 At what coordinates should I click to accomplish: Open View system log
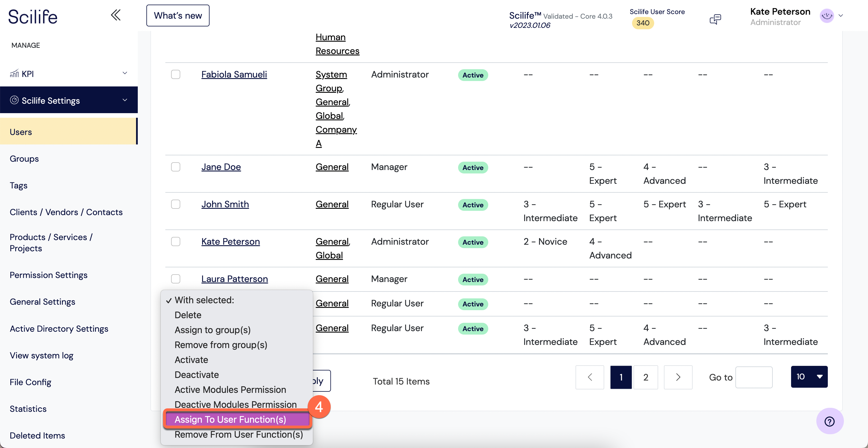(41, 355)
